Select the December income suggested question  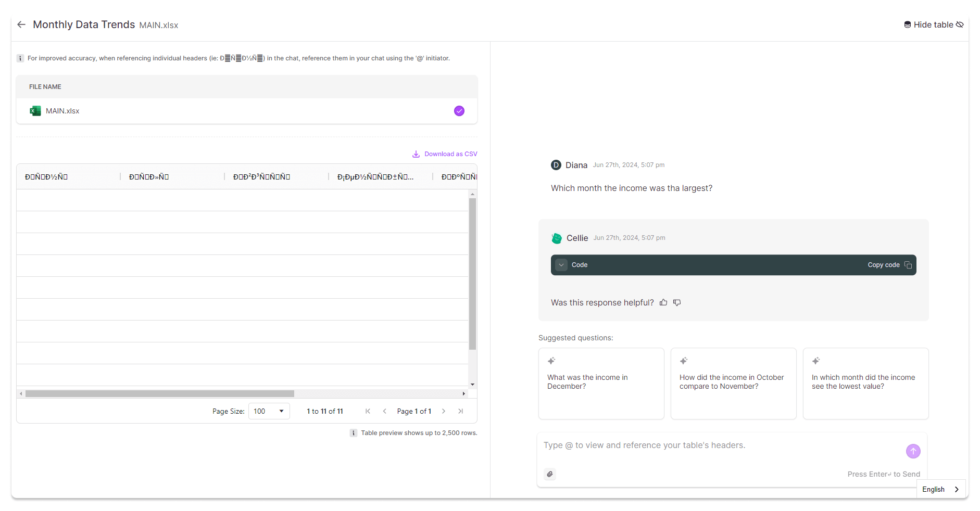click(x=601, y=383)
